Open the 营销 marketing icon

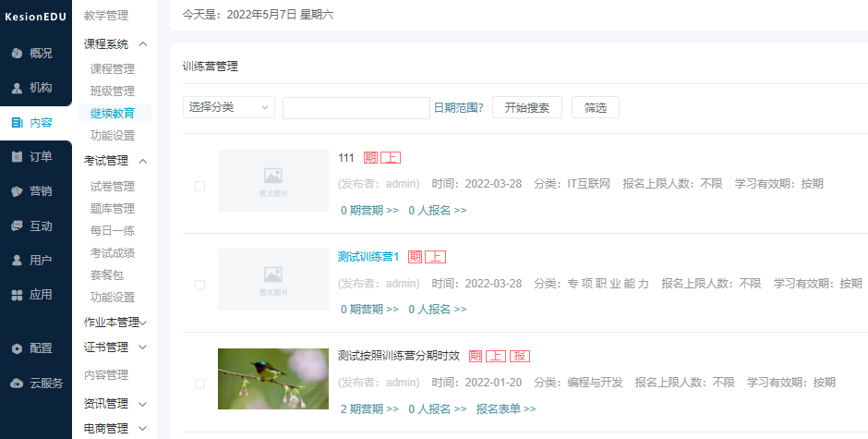(17, 191)
